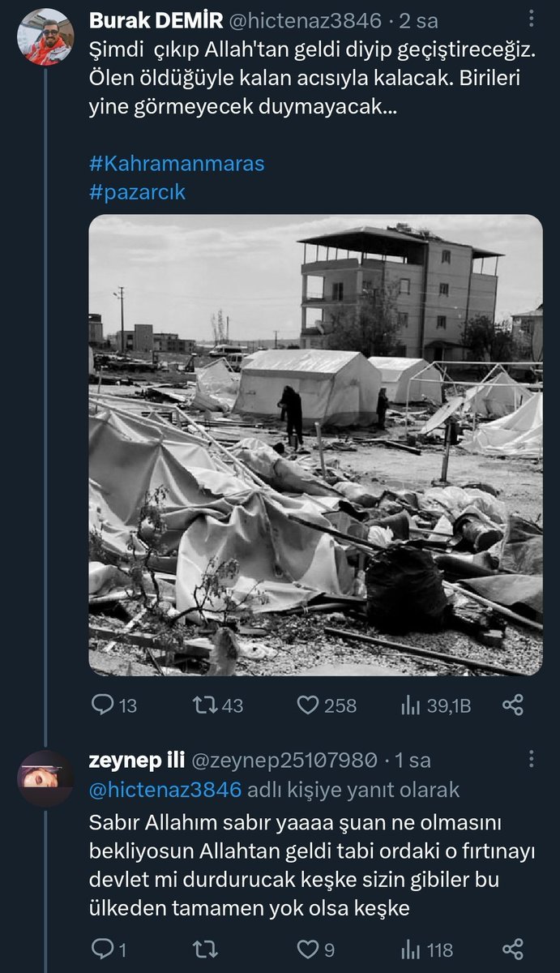Open the #Kahramanmaras hashtag
560x973 pixels.
[x=177, y=163]
